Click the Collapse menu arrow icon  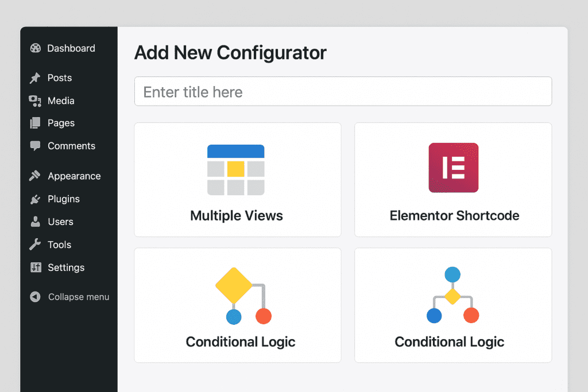pyautogui.click(x=36, y=297)
